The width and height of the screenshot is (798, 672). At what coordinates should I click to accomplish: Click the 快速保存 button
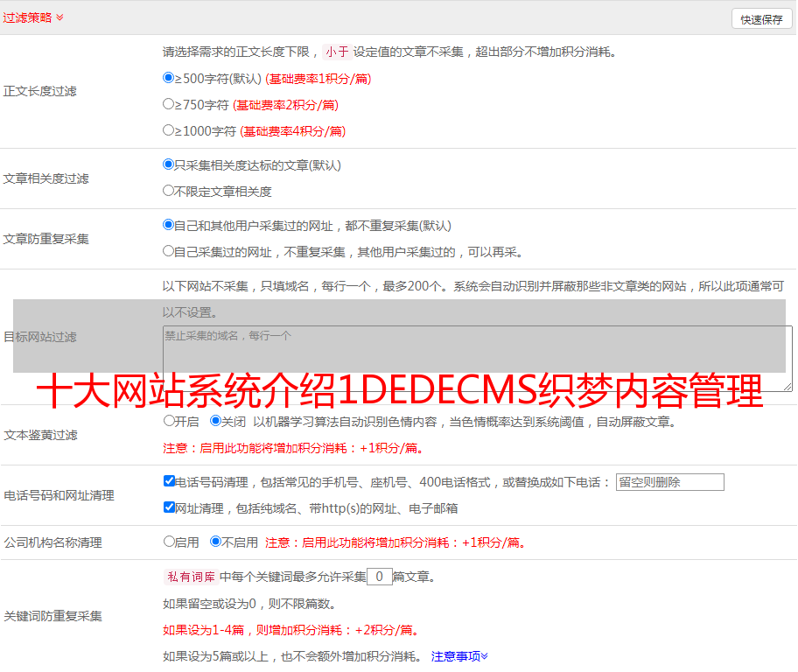coord(762,19)
